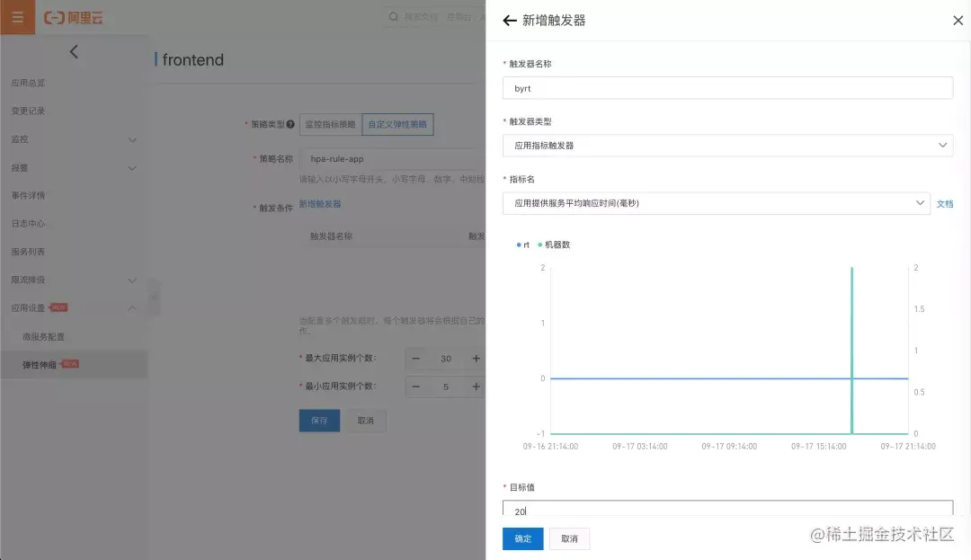Click the 新增触发器 link under 触发条件

[x=319, y=203]
